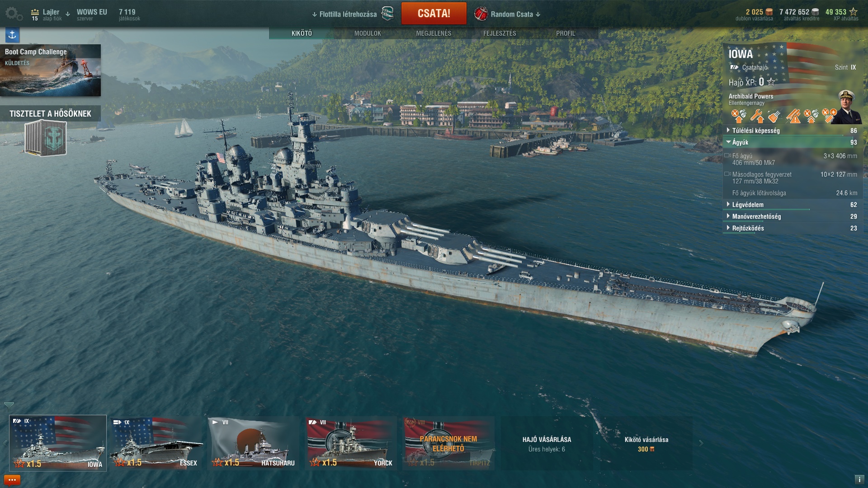
Task: Toggle the Másodlagos fegyverzet checkbox
Action: pos(727,174)
